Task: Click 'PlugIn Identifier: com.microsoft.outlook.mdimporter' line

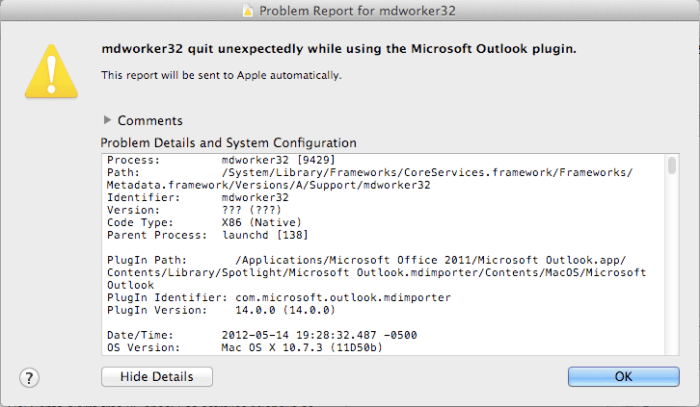Action: [279, 298]
